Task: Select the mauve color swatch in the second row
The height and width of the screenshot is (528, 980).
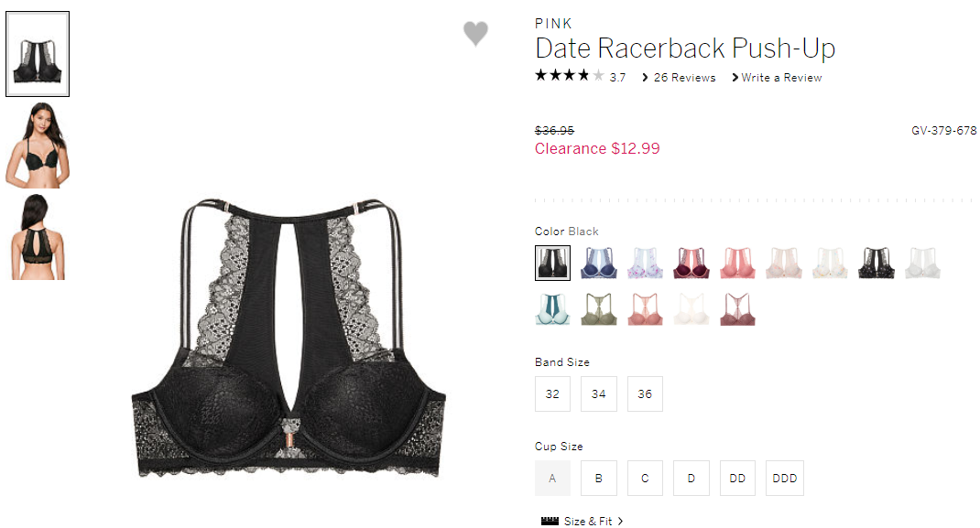Action: tap(737, 309)
